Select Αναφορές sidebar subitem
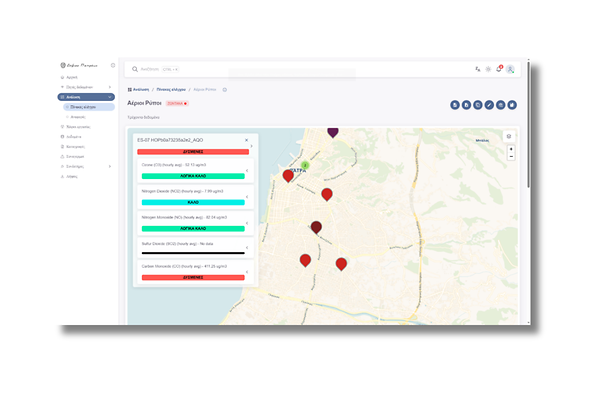The width and height of the screenshot is (601, 400). click(78, 117)
